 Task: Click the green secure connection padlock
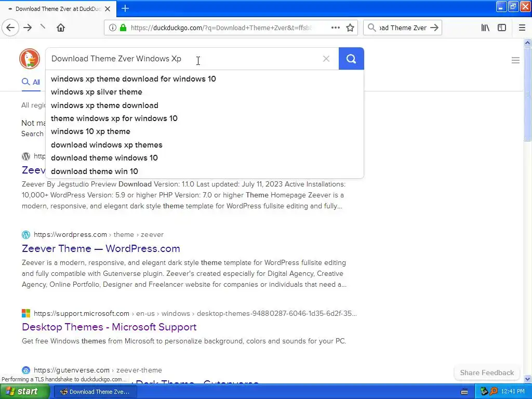tap(123, 28)
